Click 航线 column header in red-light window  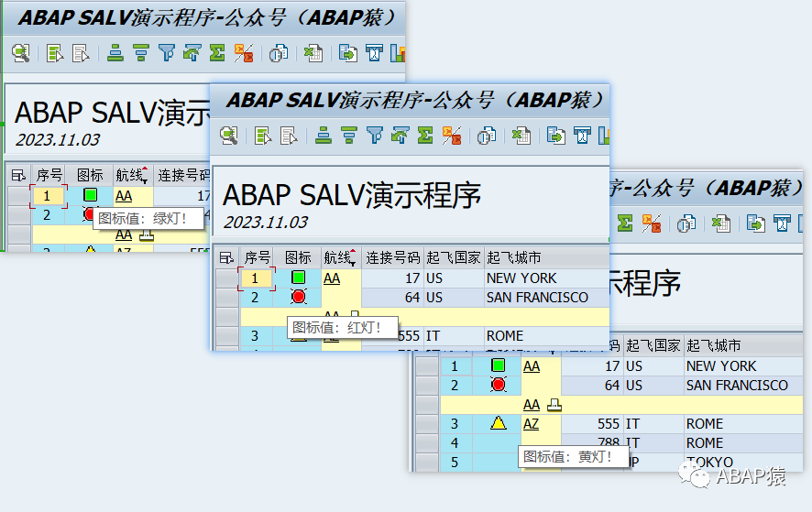click(x=340, y=257)
